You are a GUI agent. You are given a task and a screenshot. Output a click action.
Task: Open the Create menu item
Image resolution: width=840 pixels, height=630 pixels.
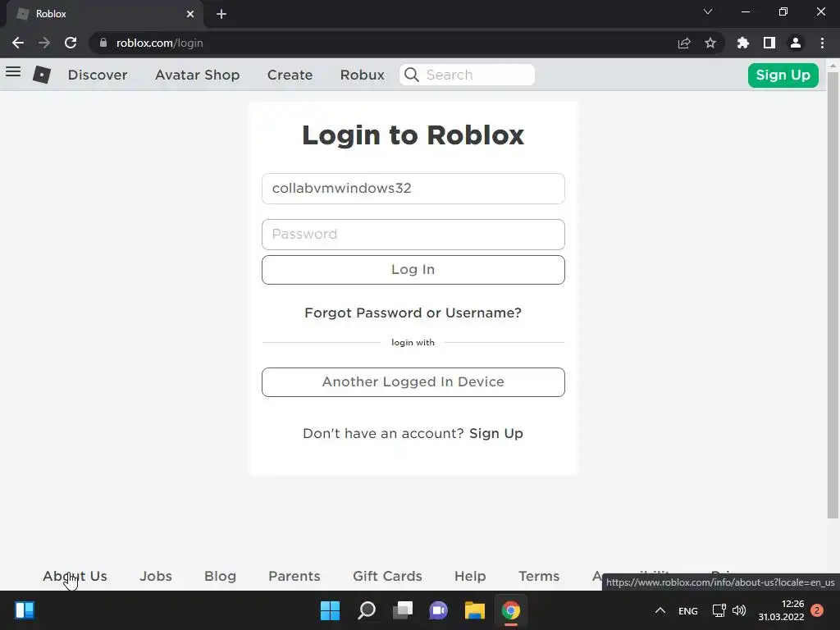click(x=290, y=75)
